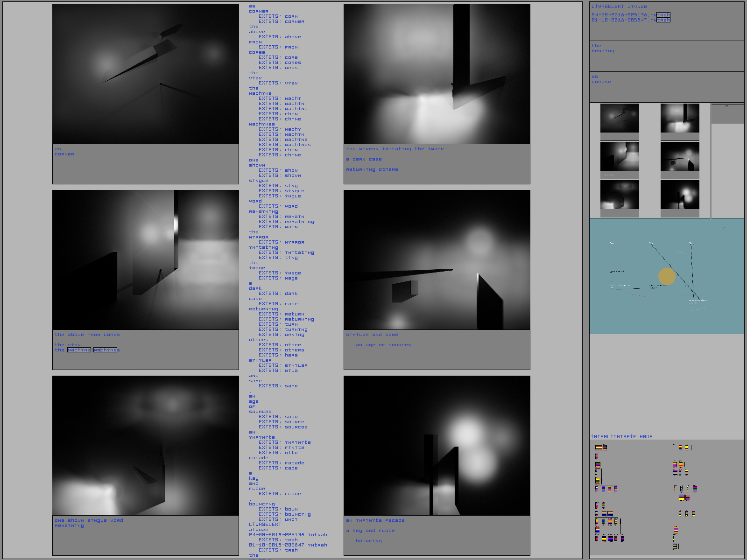
Task: Click the 'an infinite facade' caption line
Action: tap(375, 520)
